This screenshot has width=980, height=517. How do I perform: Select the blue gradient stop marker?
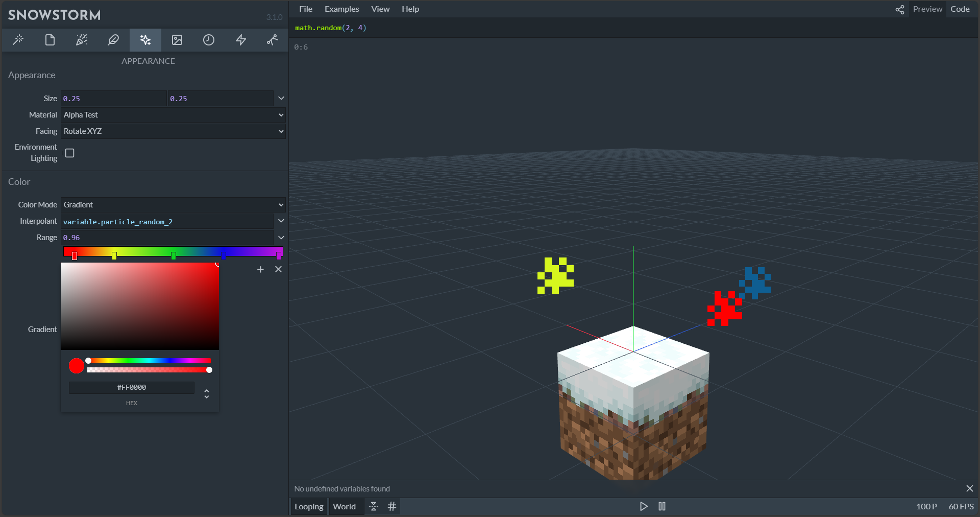pyautogui.click(x=223, y=255)
